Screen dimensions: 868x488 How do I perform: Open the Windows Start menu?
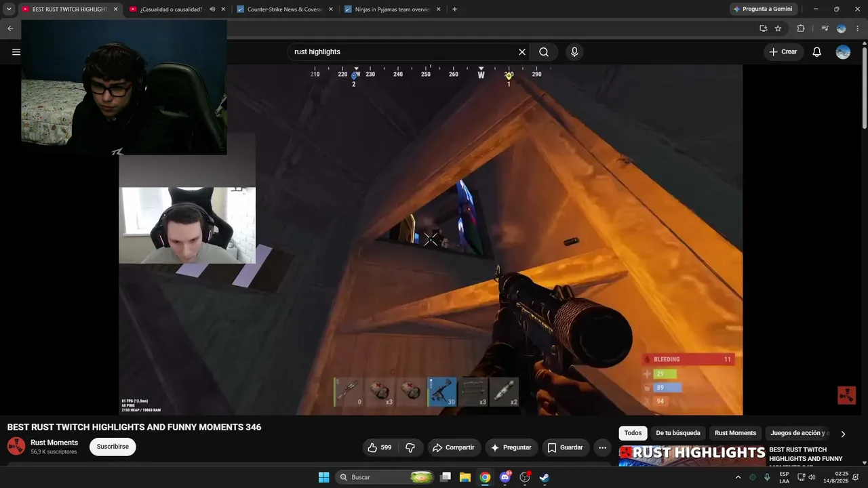(x=324, y=477)
